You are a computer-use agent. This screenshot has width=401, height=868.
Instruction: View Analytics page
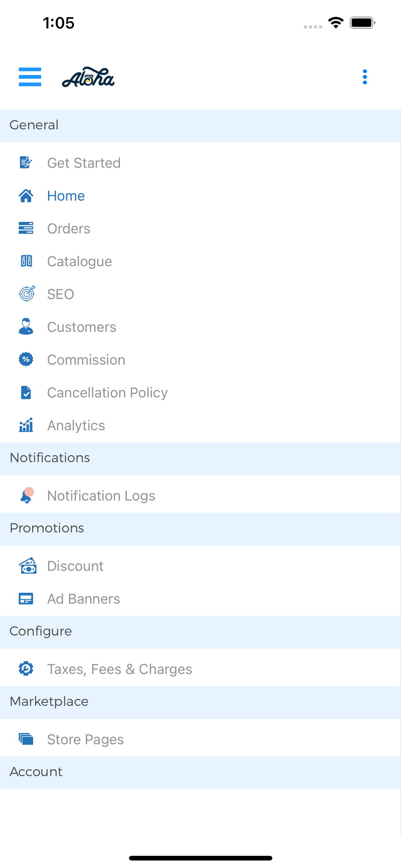(200, 425)
